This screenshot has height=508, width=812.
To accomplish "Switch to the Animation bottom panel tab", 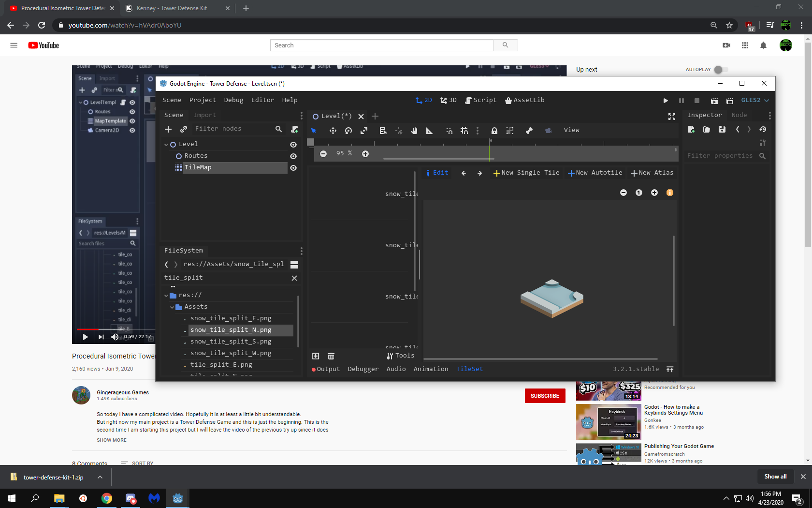I will coord(430,369).
